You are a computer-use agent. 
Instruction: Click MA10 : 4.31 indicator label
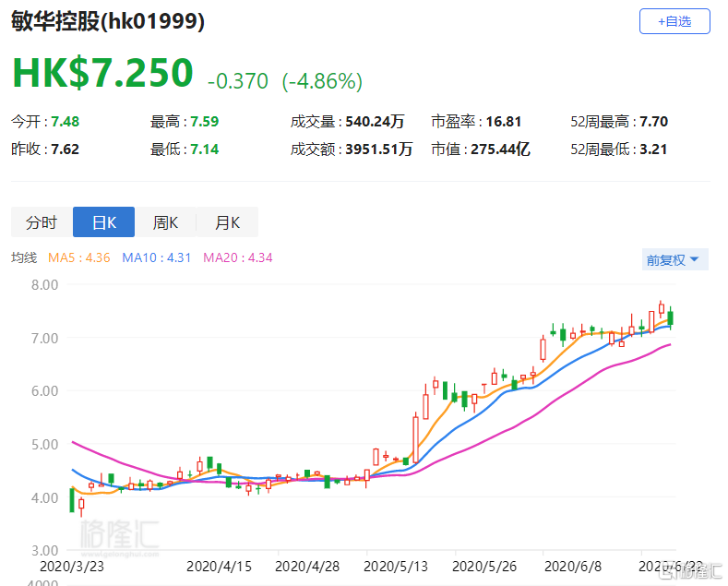click(157, 257)
